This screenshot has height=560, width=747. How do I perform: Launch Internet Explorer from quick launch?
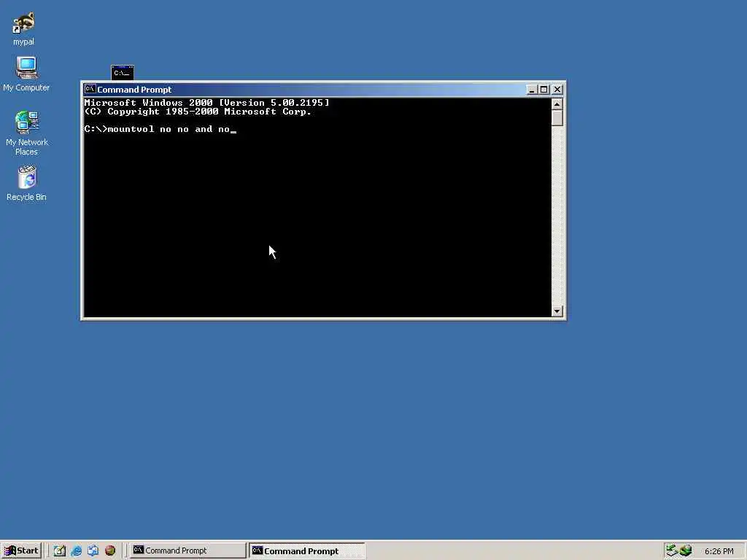tap(76, 551)
